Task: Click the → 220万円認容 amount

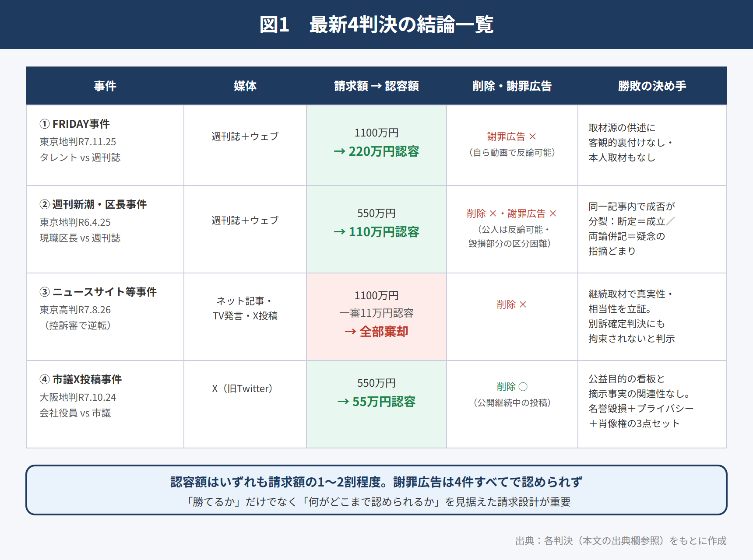Action: pyautogui.click(x=376, y=151)
